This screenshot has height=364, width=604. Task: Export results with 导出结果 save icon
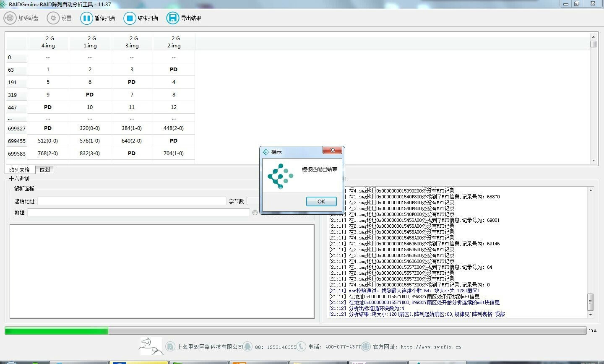point(172,18)
